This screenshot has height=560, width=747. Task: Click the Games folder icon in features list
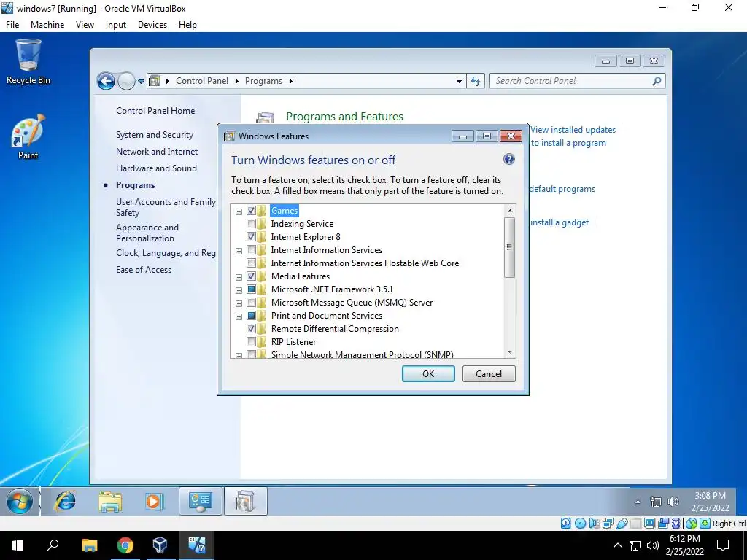tap(262, 211)
